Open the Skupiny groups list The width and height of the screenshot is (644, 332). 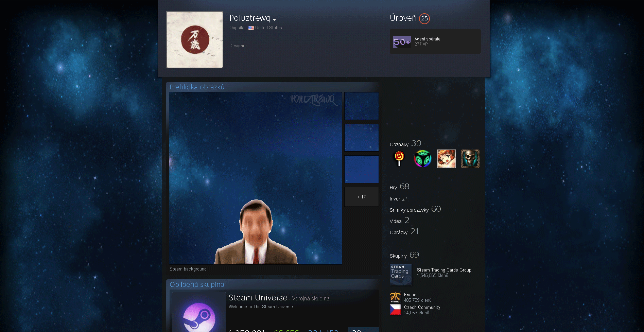click(x=398, y=256)
